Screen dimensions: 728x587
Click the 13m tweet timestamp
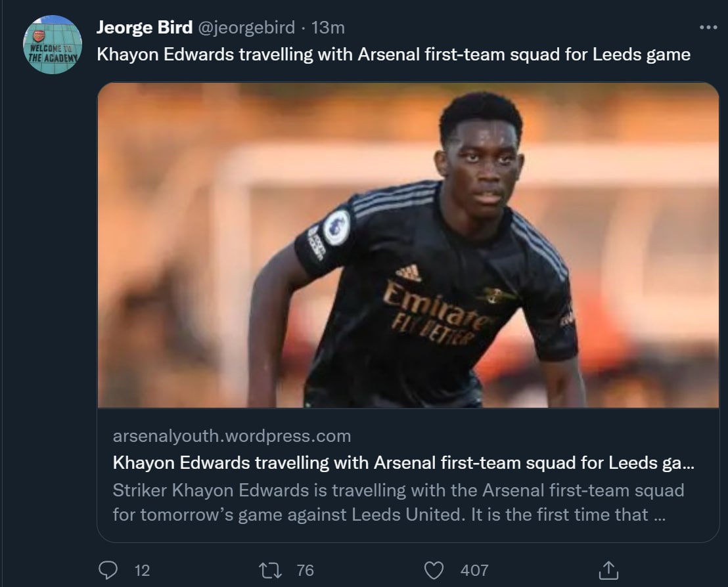[328, 28]
